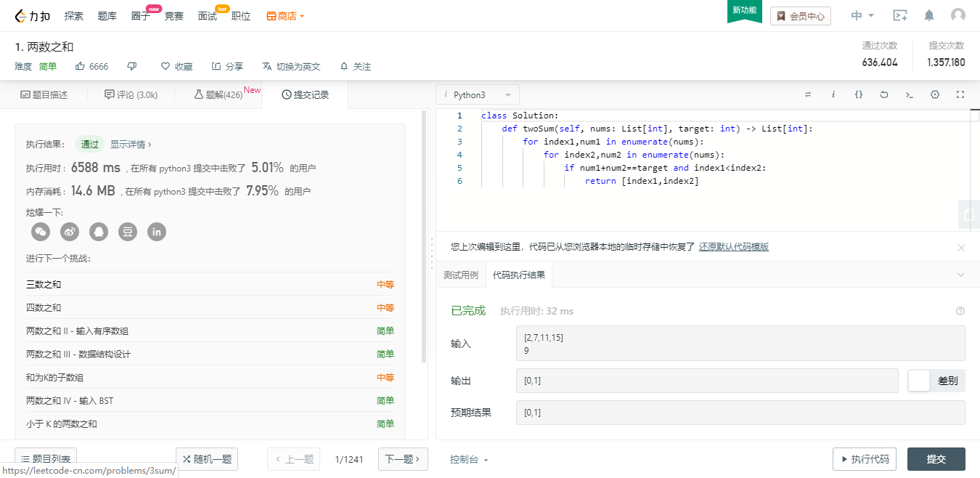This screenshot has height=478, width=980.
Task: Open 题库 in the navigation
Action: (107, 15)
